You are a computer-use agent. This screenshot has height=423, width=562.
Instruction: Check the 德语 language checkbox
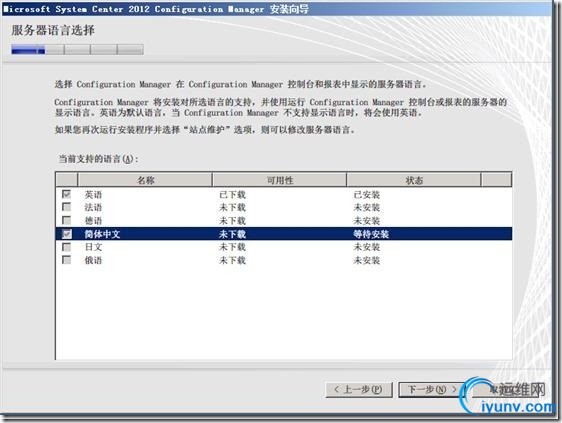click(x=66, y=220)
